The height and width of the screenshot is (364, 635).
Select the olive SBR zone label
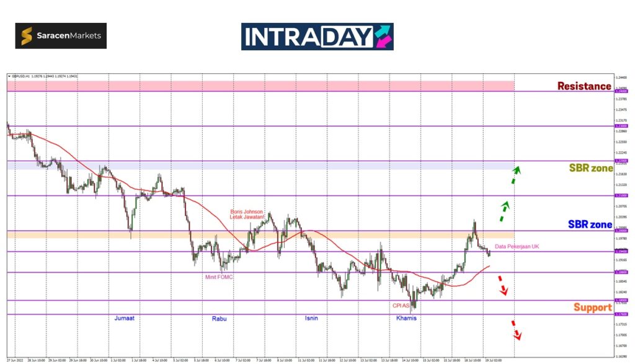[591, 168]
